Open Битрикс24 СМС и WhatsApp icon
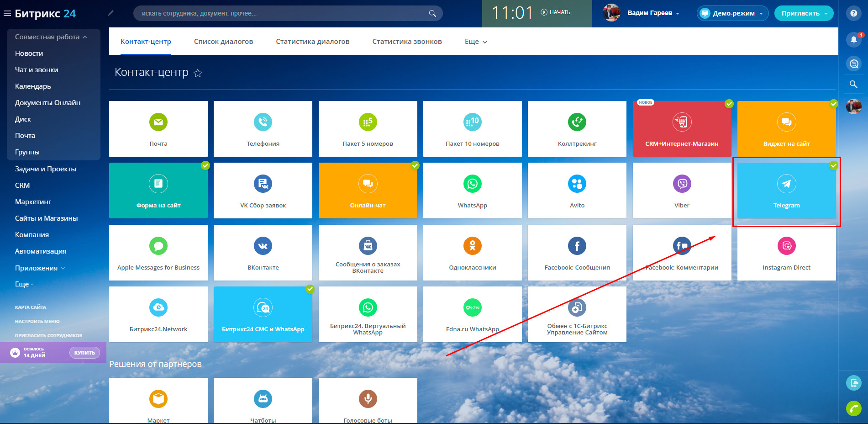 click(x=263, y=307)
